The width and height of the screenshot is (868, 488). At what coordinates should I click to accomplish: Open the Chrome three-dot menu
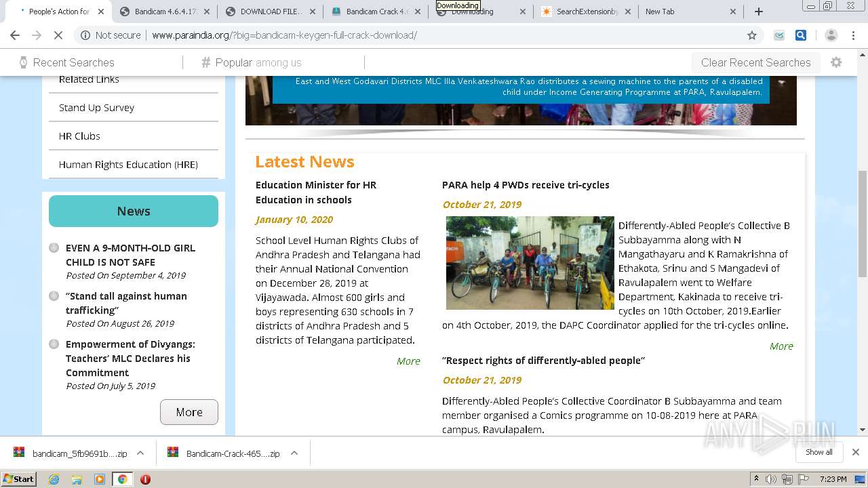pos(854,35)
